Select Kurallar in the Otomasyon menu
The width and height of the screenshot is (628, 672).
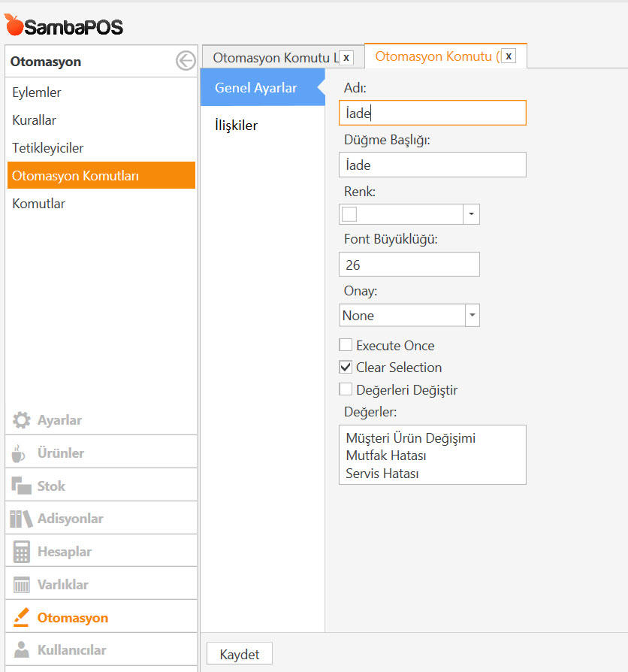(35, 120)
